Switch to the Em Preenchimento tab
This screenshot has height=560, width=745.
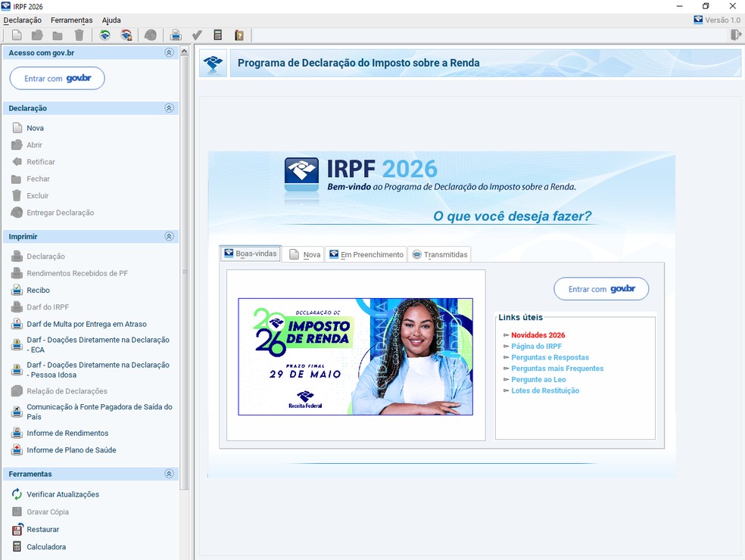pyautogui.click(x=366, y=254)
